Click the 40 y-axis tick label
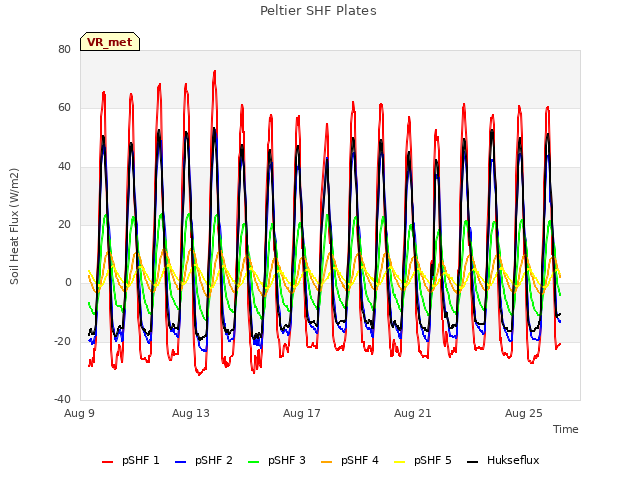This screenshot has height=480, width=640. [x=64, y=167]
